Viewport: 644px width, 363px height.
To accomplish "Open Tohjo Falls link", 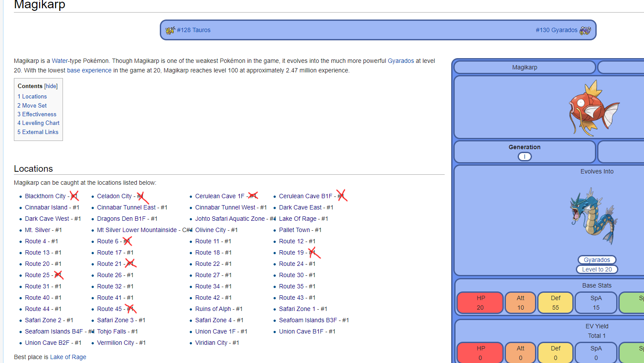I will [112, 331].
